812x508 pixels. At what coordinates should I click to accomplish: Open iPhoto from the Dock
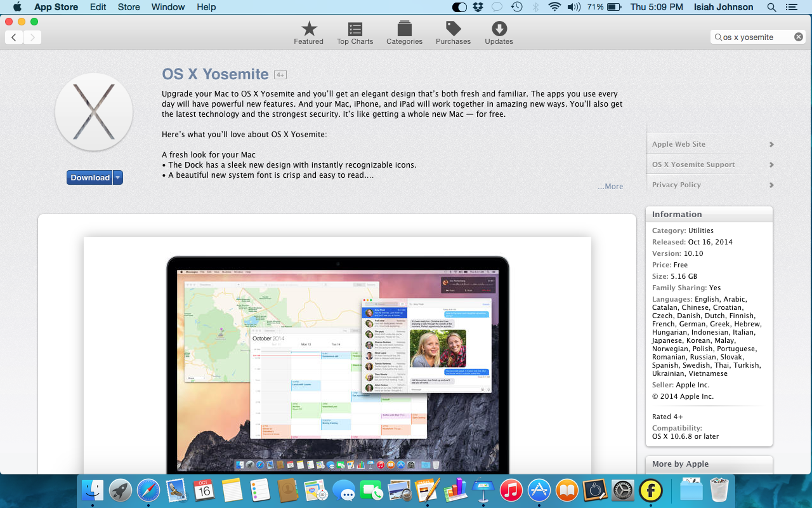click(400, 490)
